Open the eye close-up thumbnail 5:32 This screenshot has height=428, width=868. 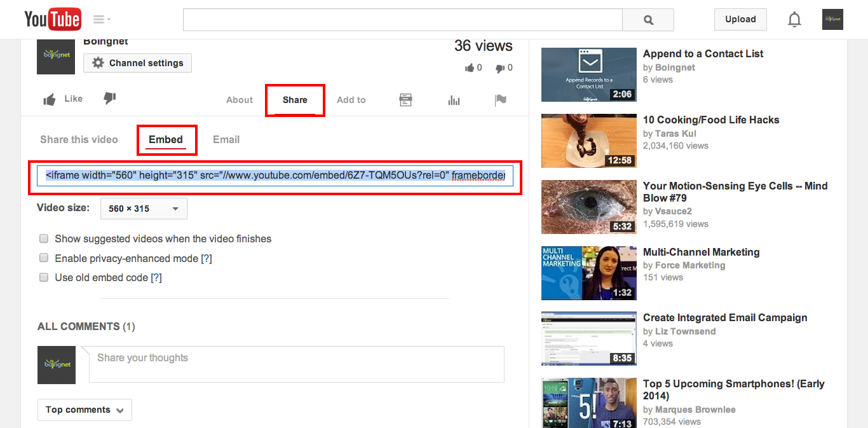pos(589,207)
